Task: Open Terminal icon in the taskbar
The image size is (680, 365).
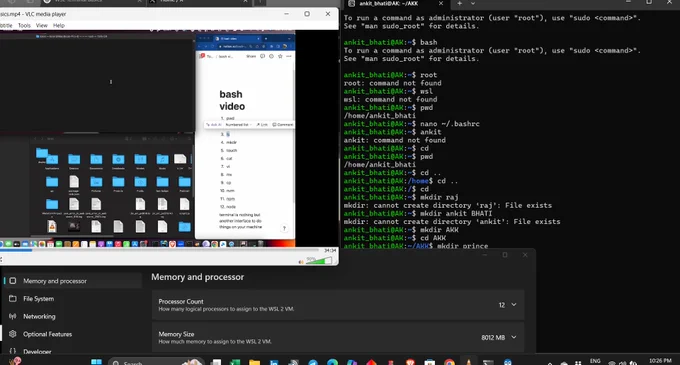Action: click(x=488, y=362)
